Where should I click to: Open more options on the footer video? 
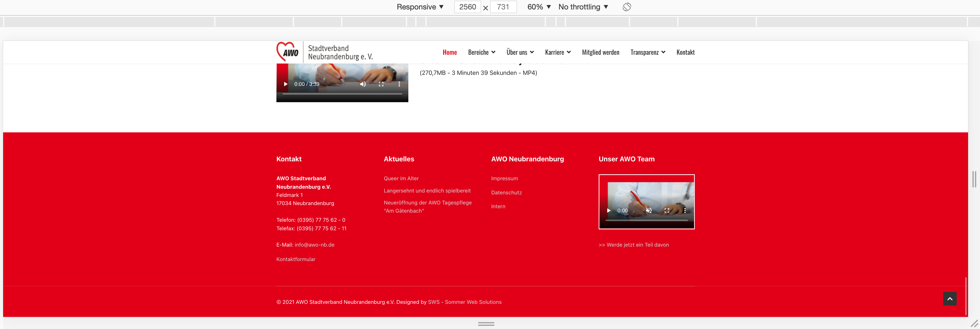[684, 210]
